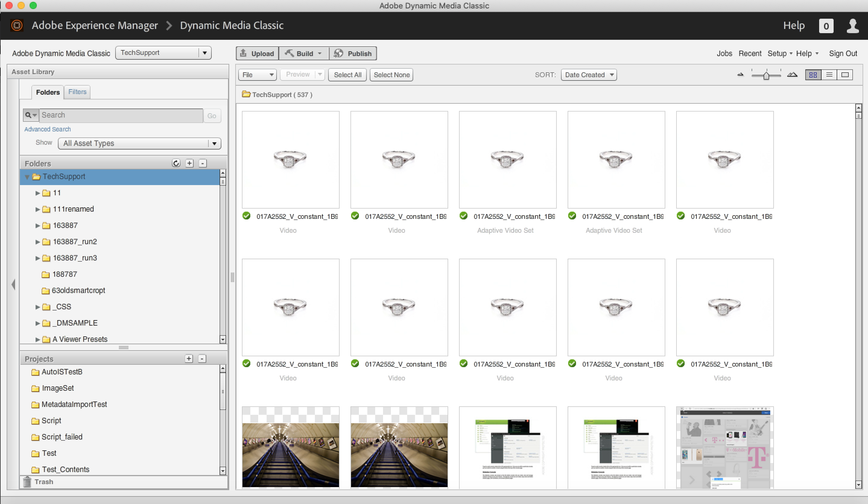The image size is (868, 504).
Task: Click the larger thumbnails icon
Action: point(792,75)
